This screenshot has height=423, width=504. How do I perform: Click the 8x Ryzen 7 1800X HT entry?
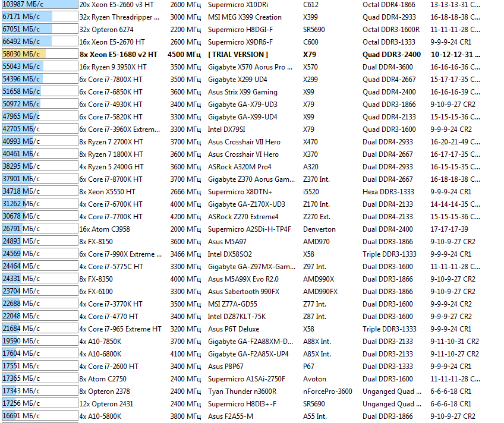pos(111,155)
